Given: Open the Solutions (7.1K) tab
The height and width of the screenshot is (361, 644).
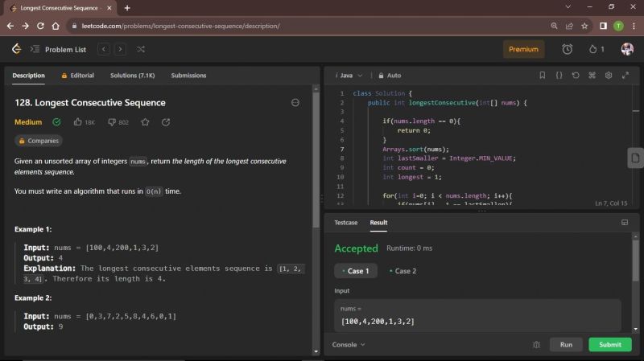Looking at the screenshot, I should point(132,76).
